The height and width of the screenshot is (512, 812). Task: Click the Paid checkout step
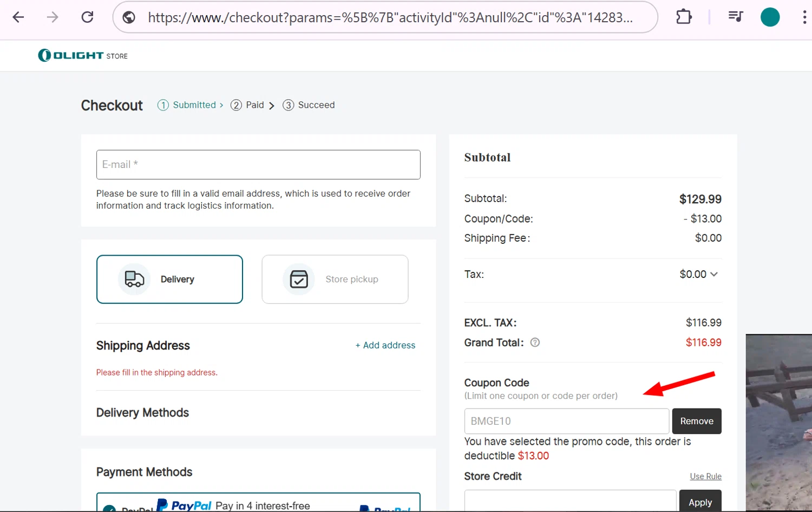point(253,105)
